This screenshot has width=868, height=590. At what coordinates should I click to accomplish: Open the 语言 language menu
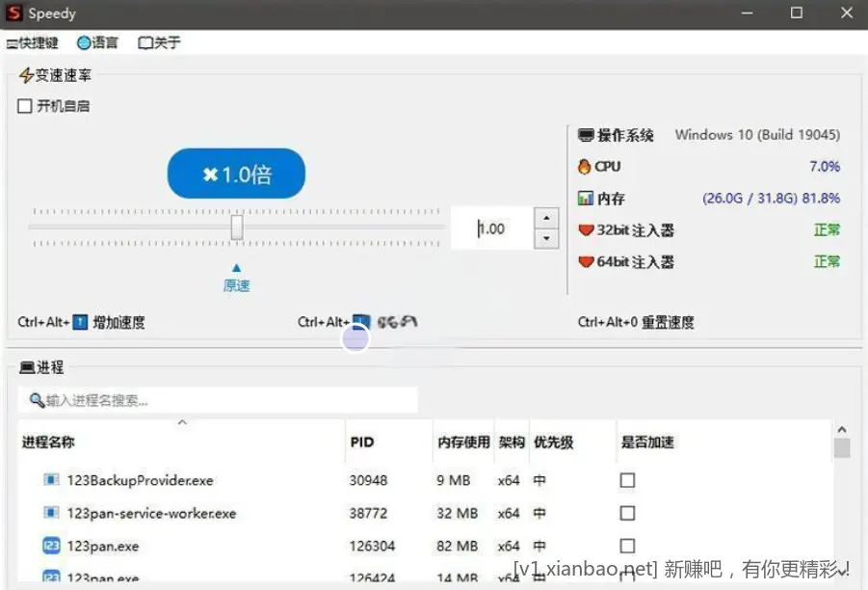pos(97,42)
